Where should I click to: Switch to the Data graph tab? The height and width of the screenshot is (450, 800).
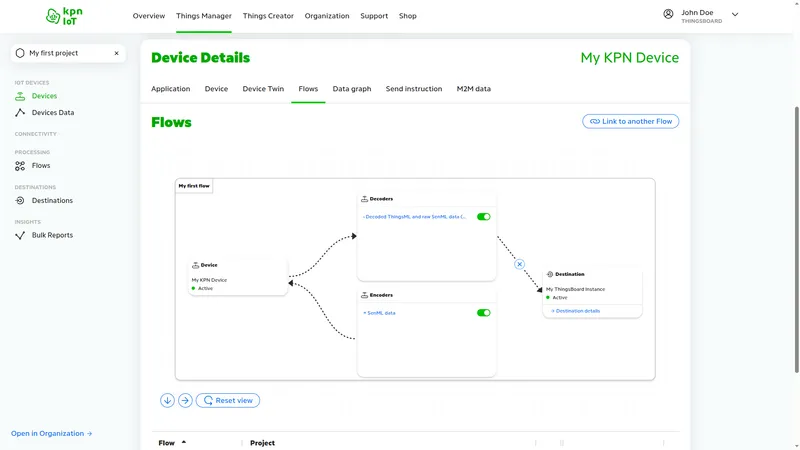(x=352, y=89)
